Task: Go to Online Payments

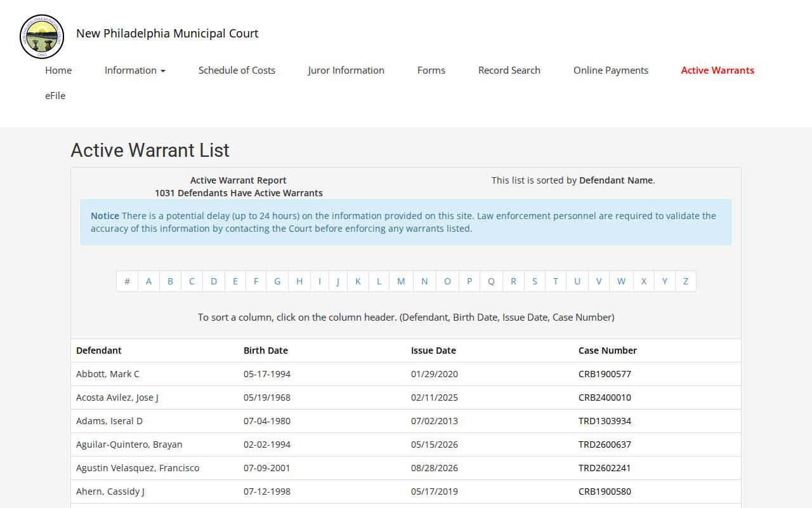Action: (x=611, y=70)
